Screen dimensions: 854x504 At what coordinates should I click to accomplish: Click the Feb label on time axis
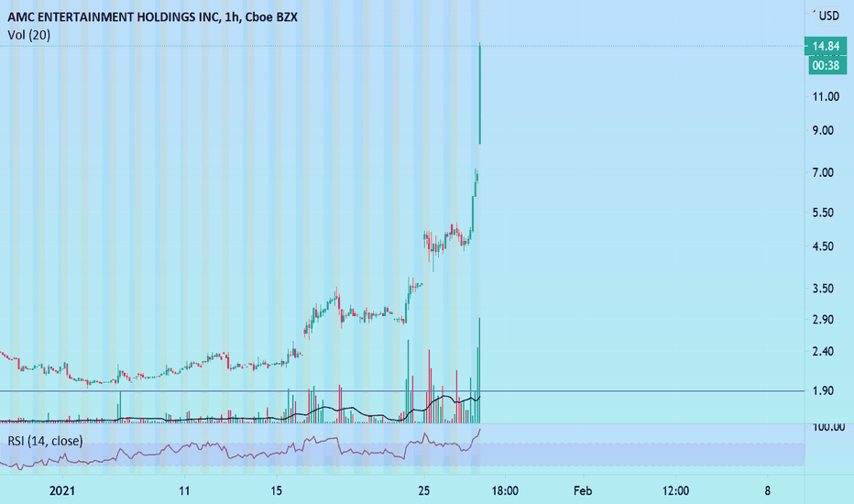coord(583,491)
